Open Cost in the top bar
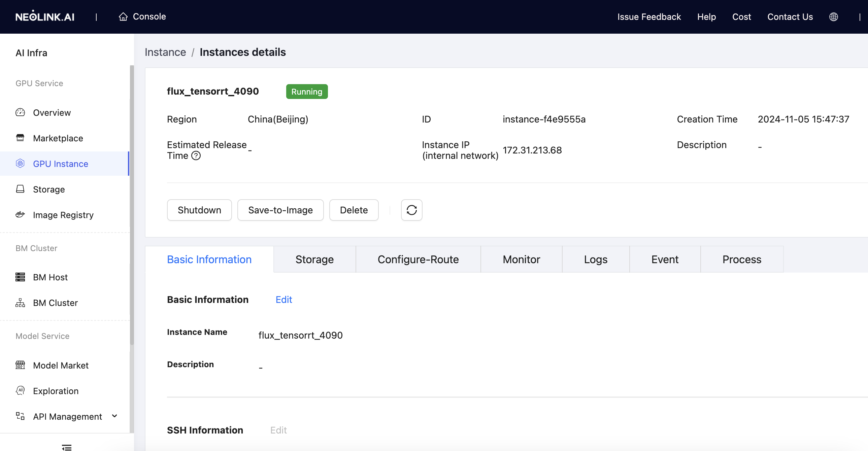The height and width of the screenshot is (451, 868). (x=741, y=17)
